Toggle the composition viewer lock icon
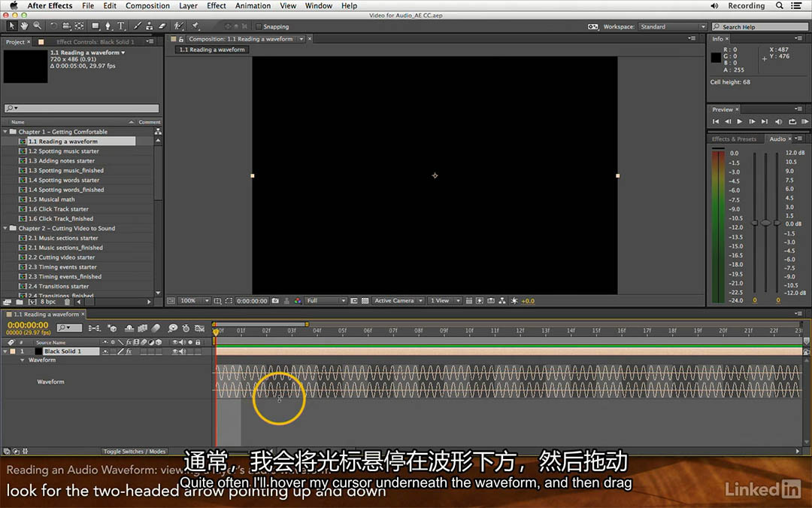Image resolution: width=812 pixels, height=508 pixels. [181, 39]
